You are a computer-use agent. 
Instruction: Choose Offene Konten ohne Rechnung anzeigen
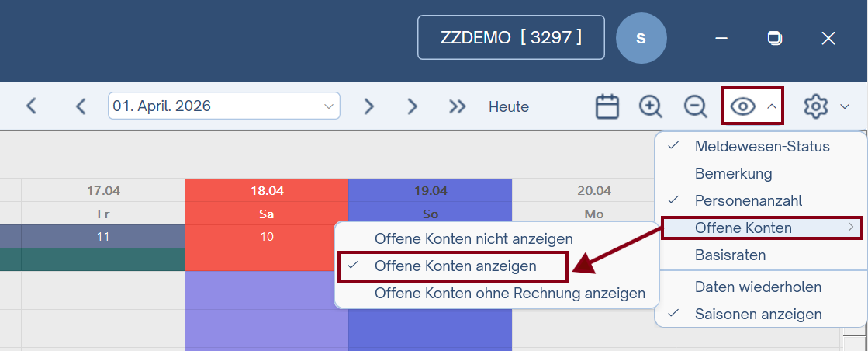[x=510, y=294]
